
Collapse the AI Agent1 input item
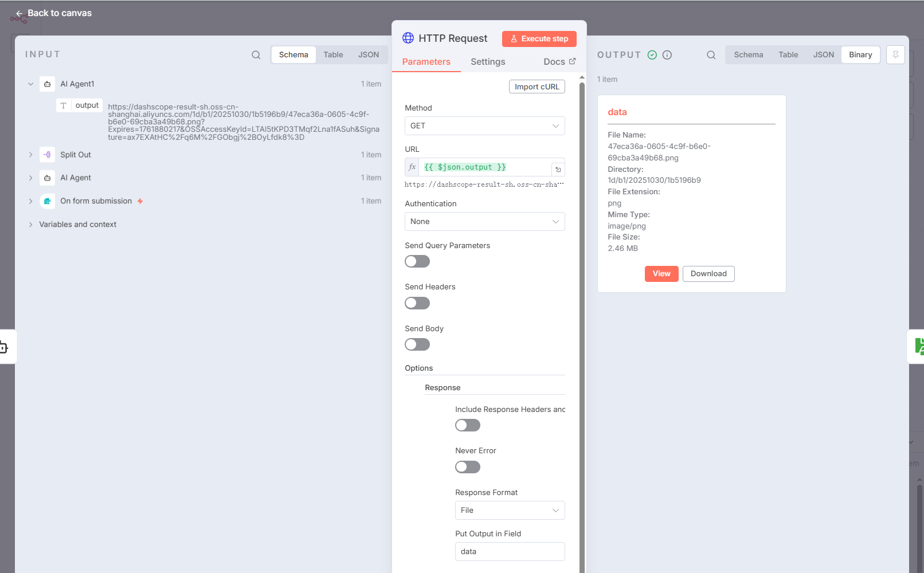(x=31, y=84)
